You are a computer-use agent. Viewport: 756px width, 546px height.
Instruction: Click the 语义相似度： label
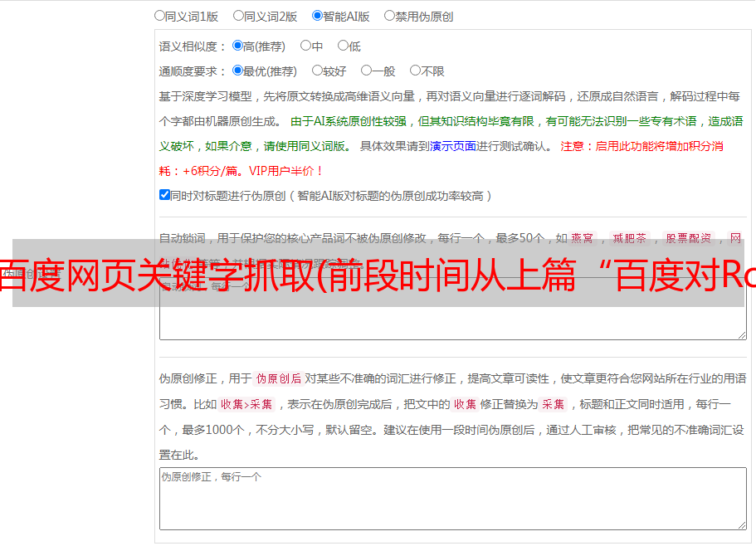point(193,46)
